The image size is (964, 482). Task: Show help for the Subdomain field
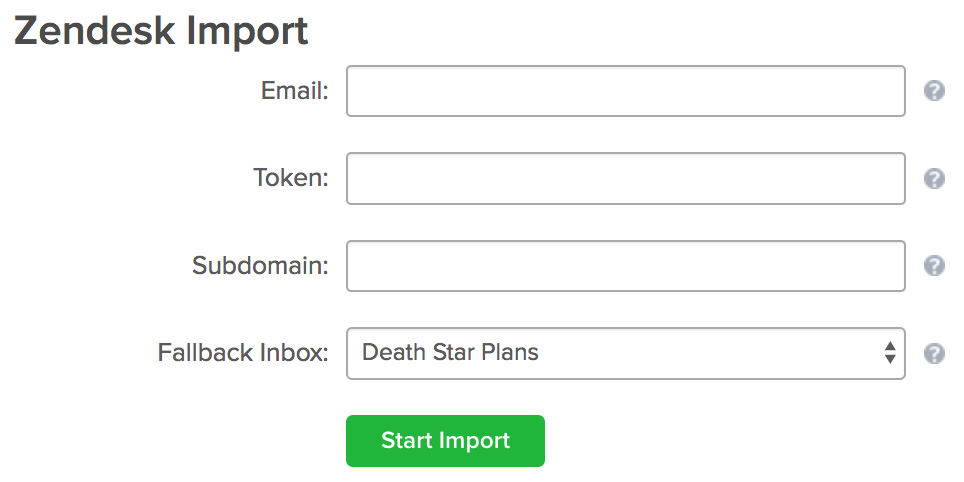click(934, 266)
